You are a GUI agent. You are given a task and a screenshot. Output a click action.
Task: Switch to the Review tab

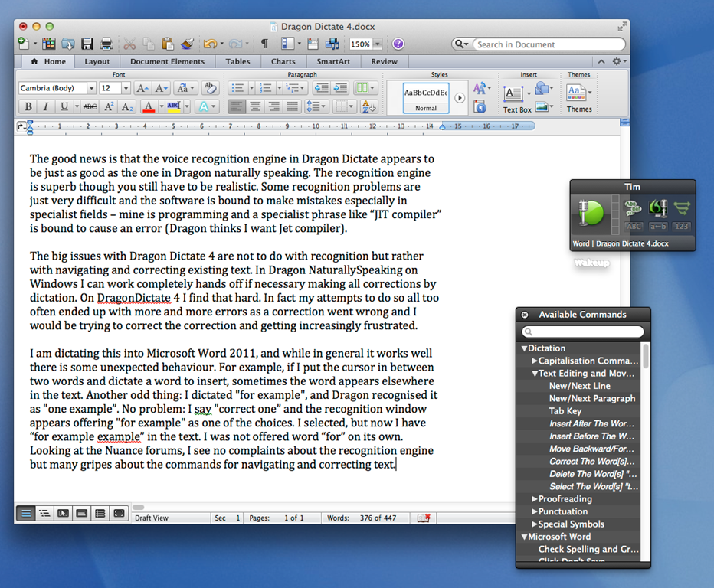[x=384, y=61]
